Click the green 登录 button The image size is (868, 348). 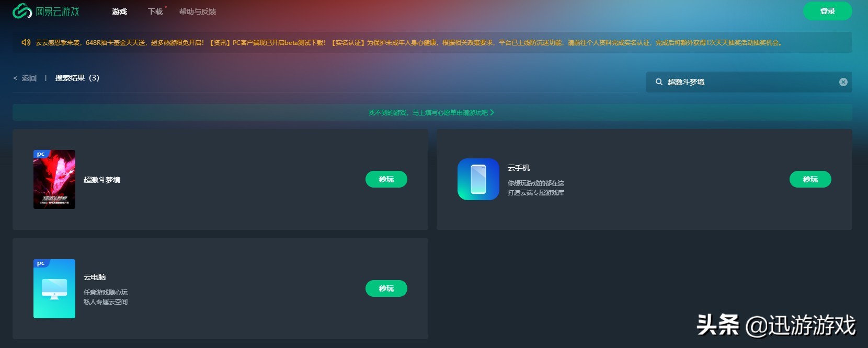click(x=828, y=11)
